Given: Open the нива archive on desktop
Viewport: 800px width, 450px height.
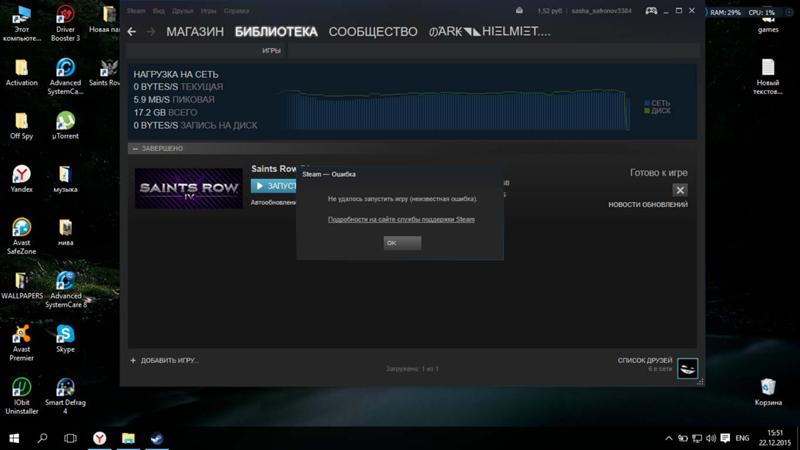Looking at the screenshot, I should 65,232.
